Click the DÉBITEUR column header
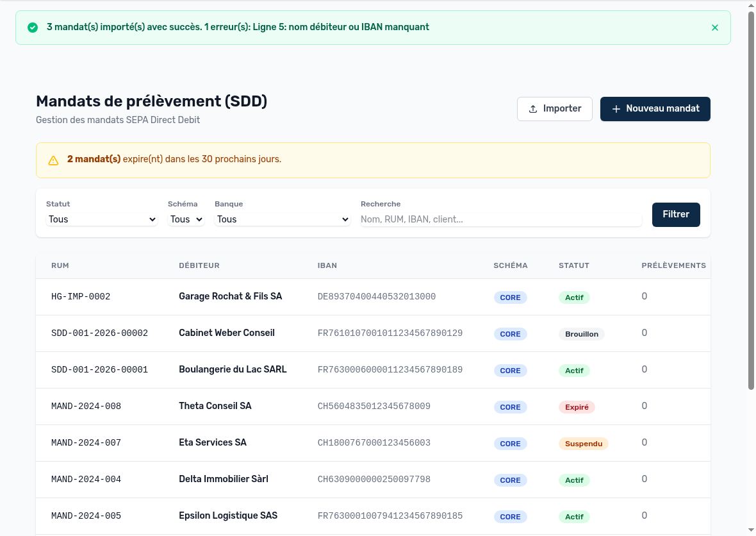Image resolution: width=756 pixels, height=536 pixels. (x=199, y=265)
